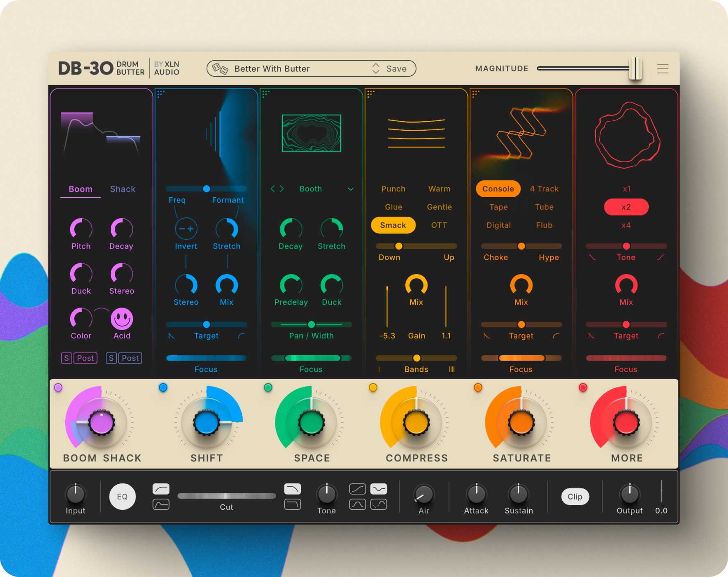This screenshot has width=728, height=577.
Task: Toggle the EQ button on or off
Action: pos(122,497)
